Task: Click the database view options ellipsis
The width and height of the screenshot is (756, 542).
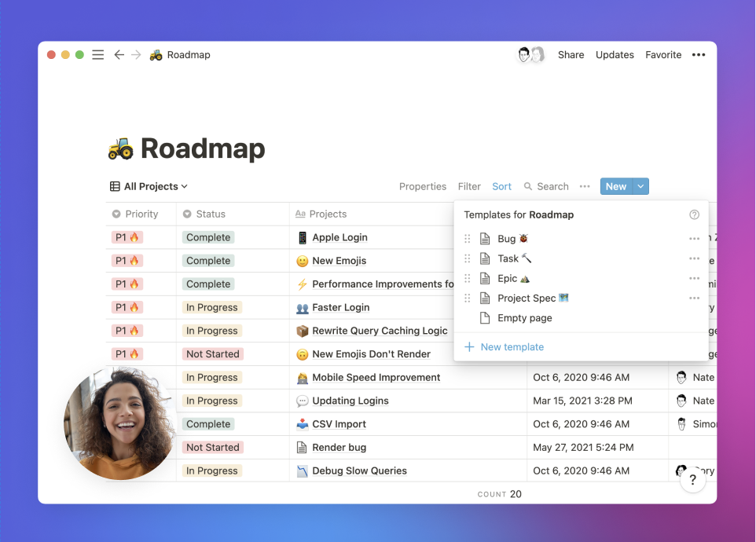Action: [x=584, y=187]
